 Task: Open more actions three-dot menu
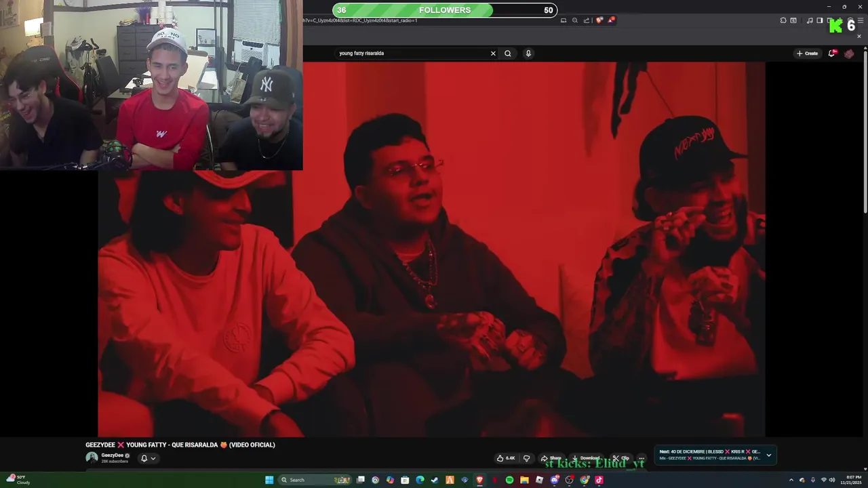pyautogui.click(x=642, y=458)
